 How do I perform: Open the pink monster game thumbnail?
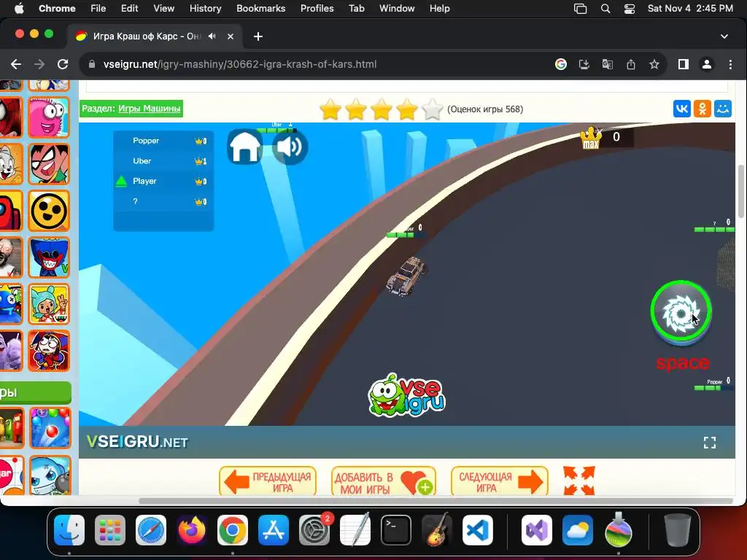(49, 117)
